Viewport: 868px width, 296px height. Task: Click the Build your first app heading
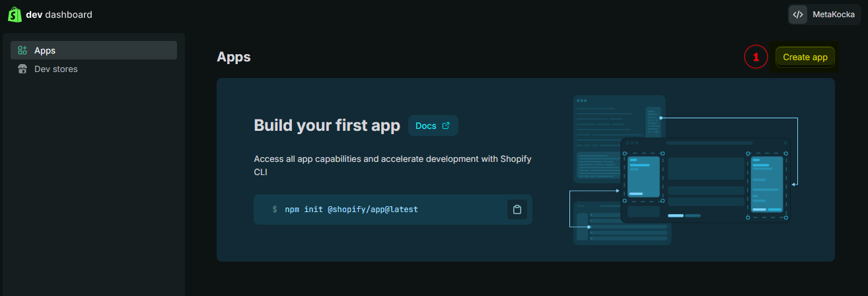coord(327,126)
